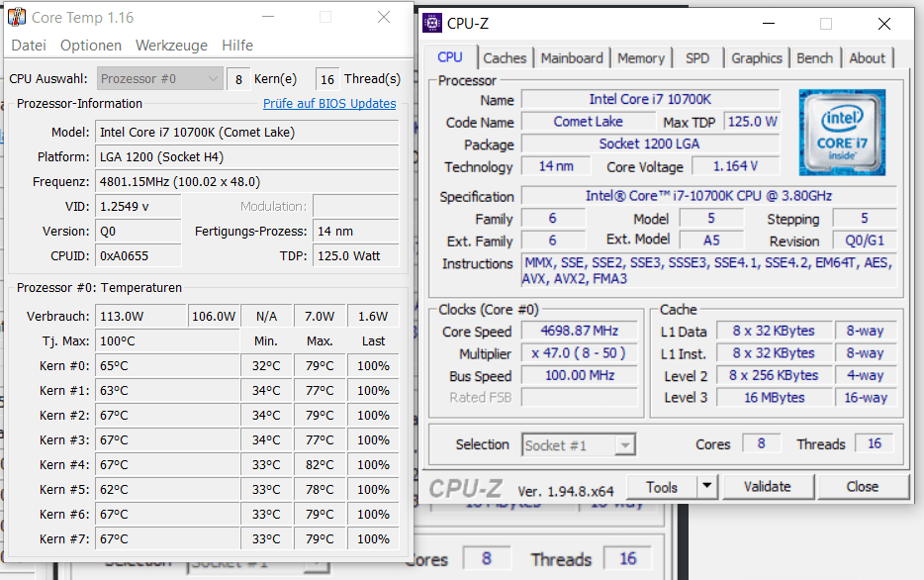Click the Code Name value Comet Lake

pyautogui.click(x=588, y=122)
